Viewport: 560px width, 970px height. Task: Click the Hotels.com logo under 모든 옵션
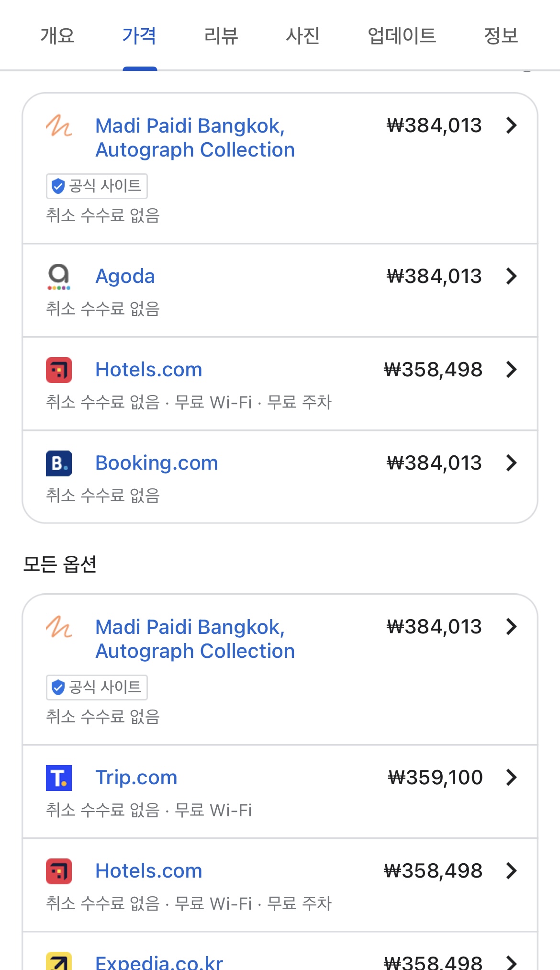click(59, 871)
